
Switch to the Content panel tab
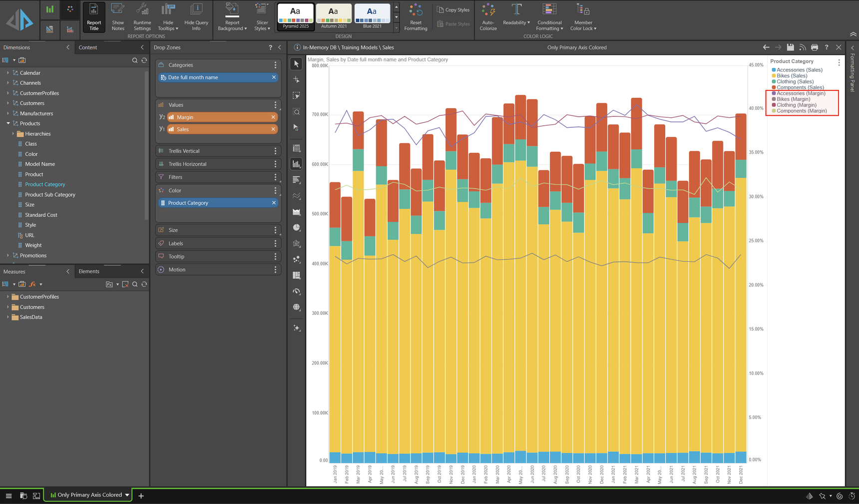pyautogui.click(x=88, y=47)
